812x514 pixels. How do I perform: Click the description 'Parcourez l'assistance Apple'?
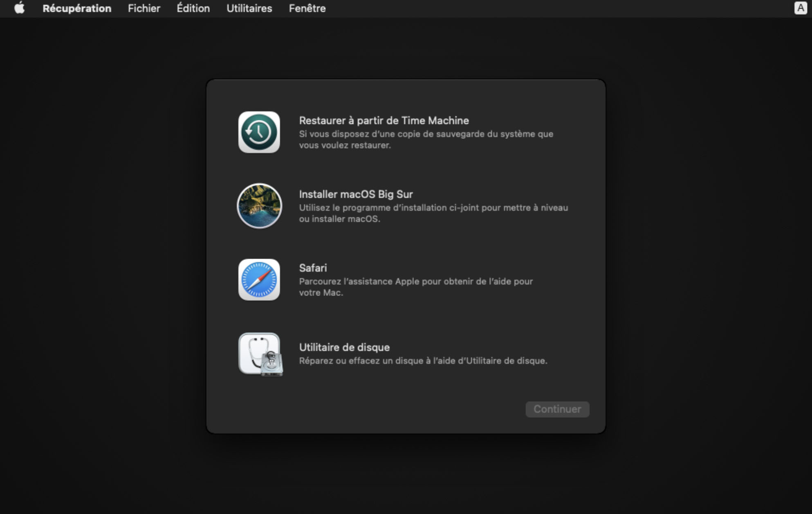[416, 287]
